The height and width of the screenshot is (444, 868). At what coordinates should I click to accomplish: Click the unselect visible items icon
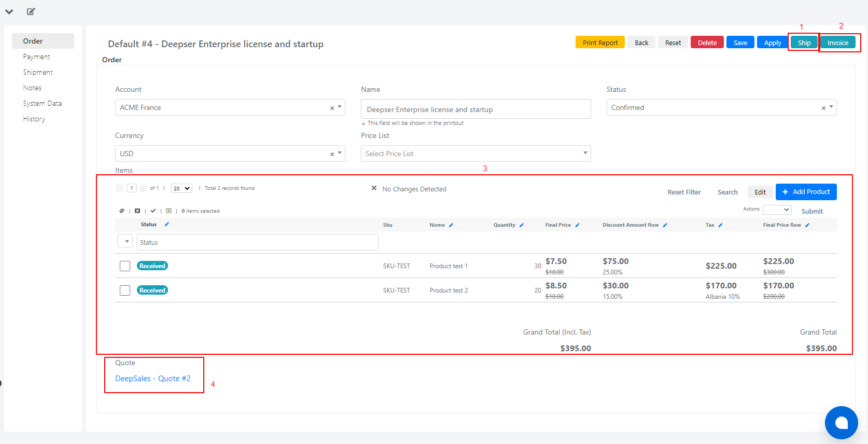(169, 211)
